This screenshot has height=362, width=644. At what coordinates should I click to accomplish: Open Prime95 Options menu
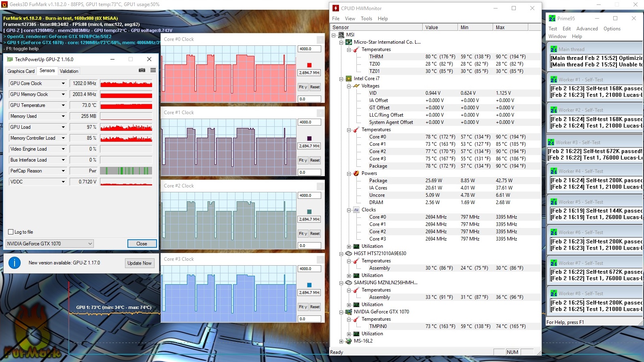click(x=612, y=29)
